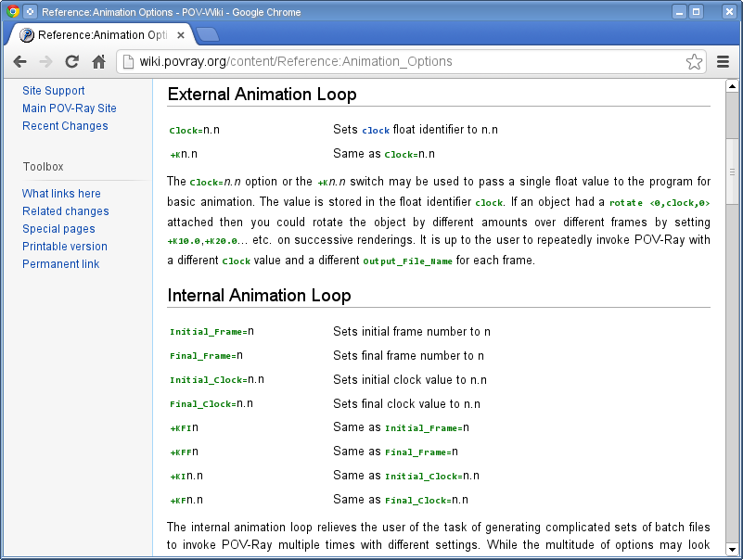Open the browser home page icon
The image size is (743, 560).
tap(98, 62)
